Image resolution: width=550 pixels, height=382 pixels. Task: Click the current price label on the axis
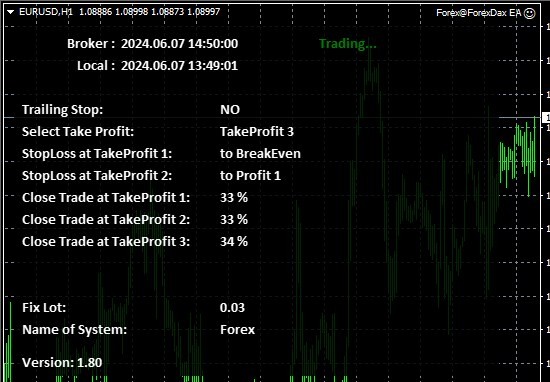[546, 118]
